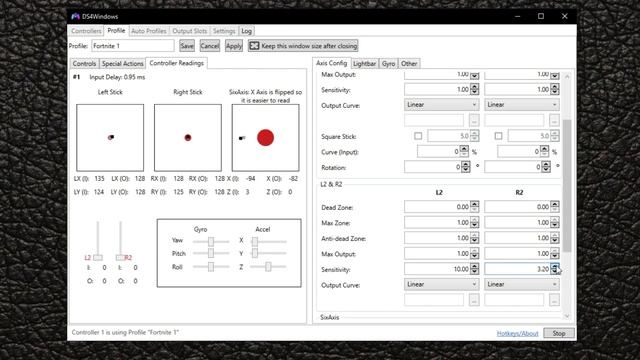Screen dimensions: 640x360
Task: Open L2 Output Curve dropdown
Action: click(x=442, y=284)
